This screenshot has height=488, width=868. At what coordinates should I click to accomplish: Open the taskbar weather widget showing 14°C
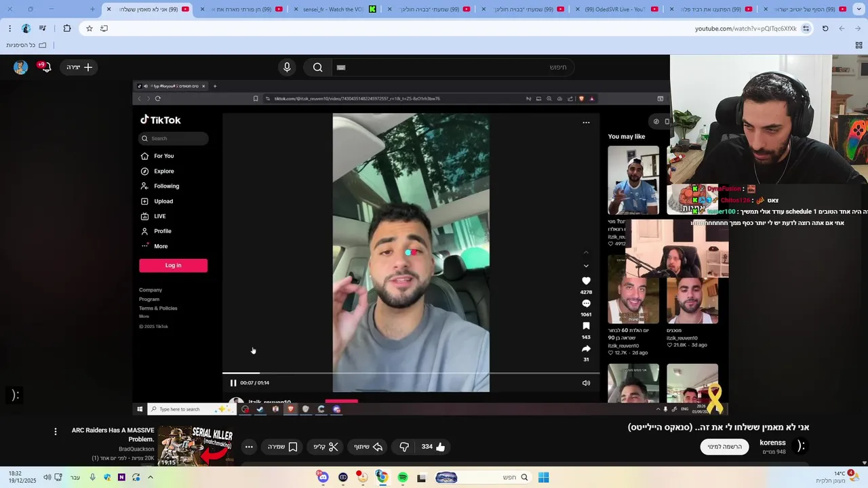[x=836, y=477]
